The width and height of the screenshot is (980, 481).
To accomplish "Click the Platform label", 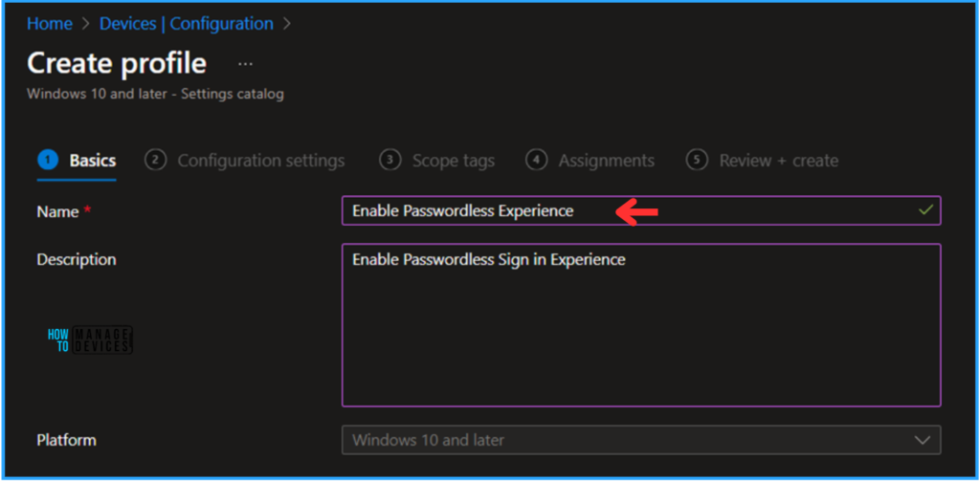I will click(66, 440).
